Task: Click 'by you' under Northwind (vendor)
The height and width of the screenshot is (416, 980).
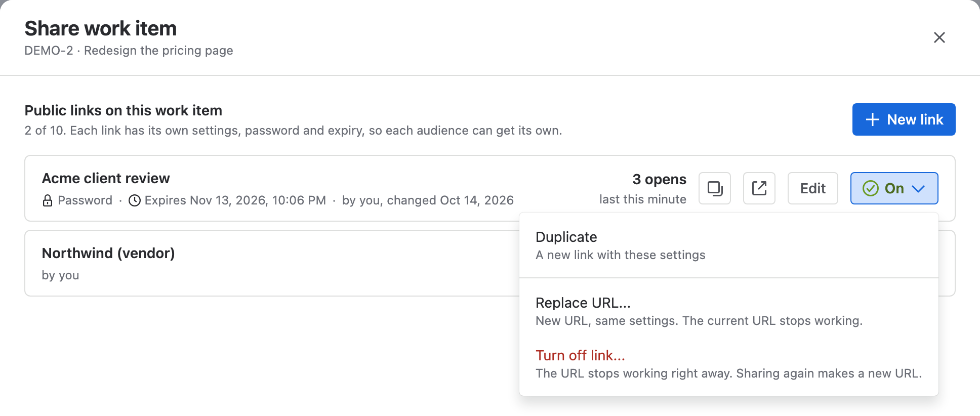Action: point(61,275)
